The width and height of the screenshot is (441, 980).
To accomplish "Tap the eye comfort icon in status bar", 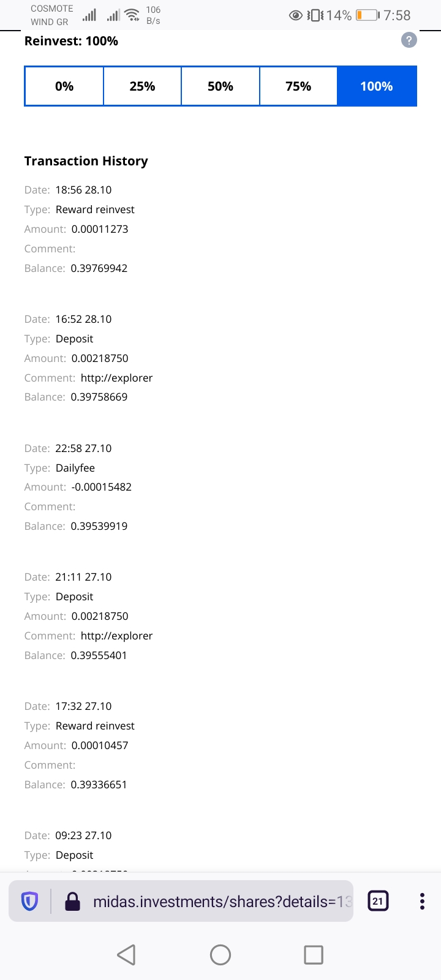I will pos(295,15).
